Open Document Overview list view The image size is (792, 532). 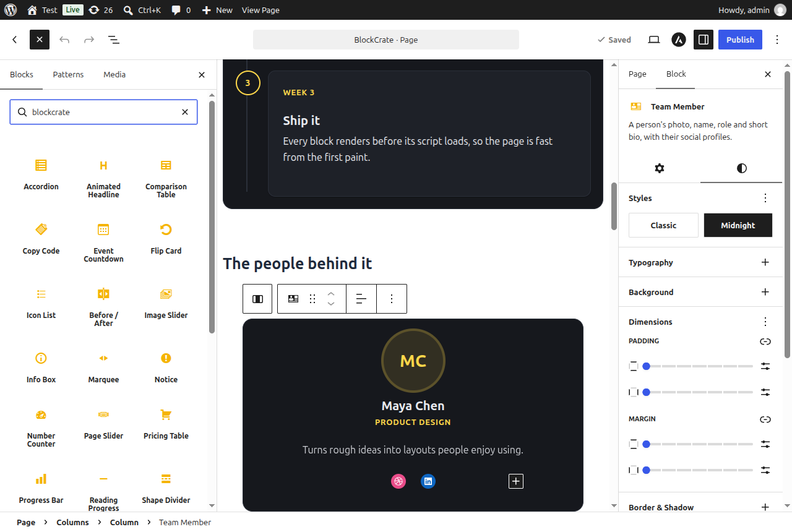coord(114,40)
